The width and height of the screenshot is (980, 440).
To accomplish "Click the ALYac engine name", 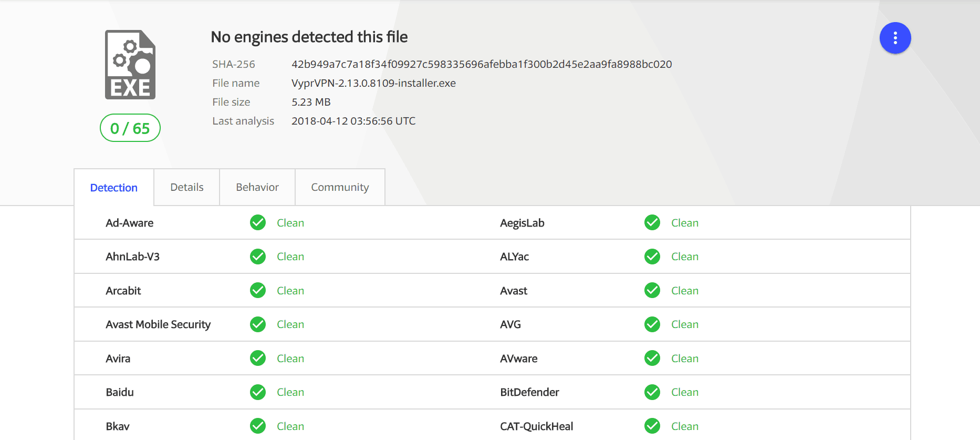I will click(514, 257).
